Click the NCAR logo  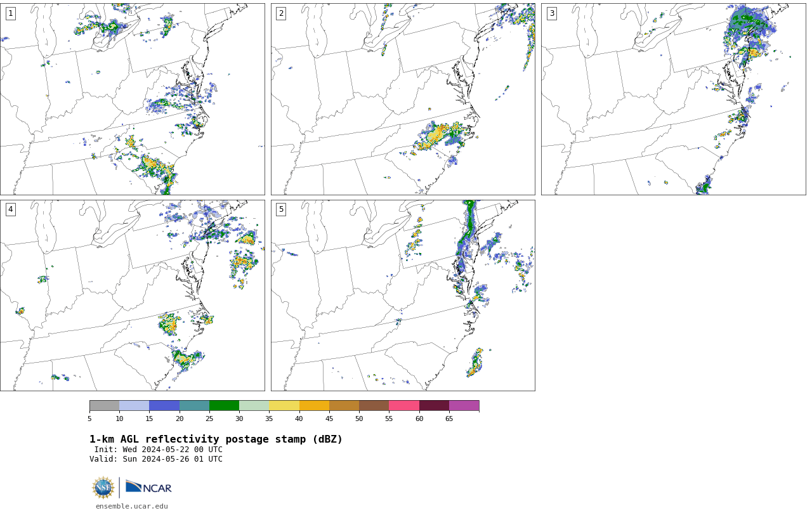point(148,487)
